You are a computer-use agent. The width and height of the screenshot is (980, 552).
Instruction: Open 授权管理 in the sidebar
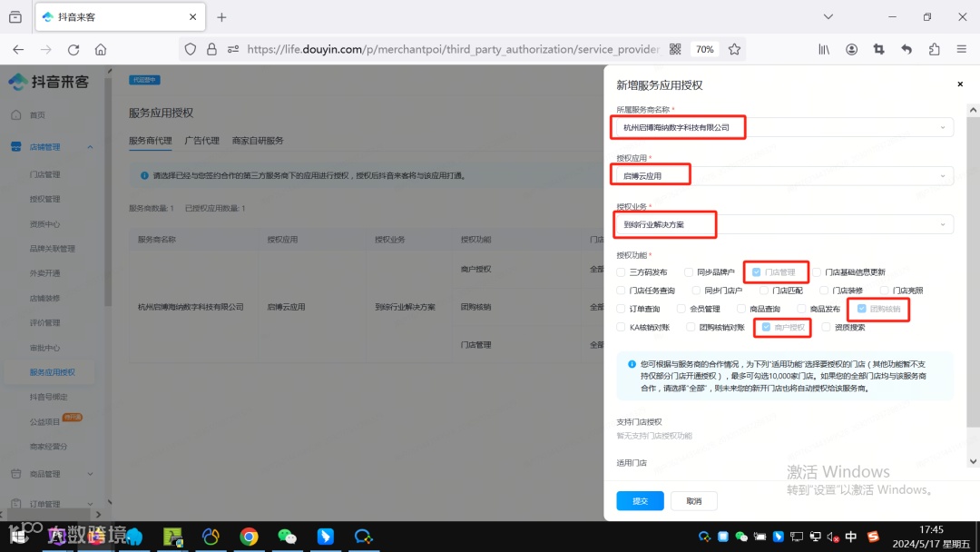pos(45,199)
